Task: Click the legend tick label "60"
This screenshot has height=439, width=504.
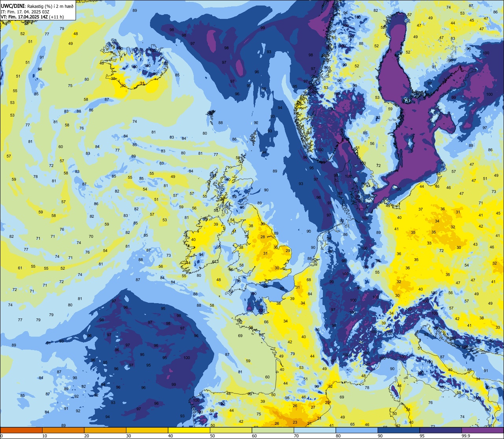Action: point(254,436)
